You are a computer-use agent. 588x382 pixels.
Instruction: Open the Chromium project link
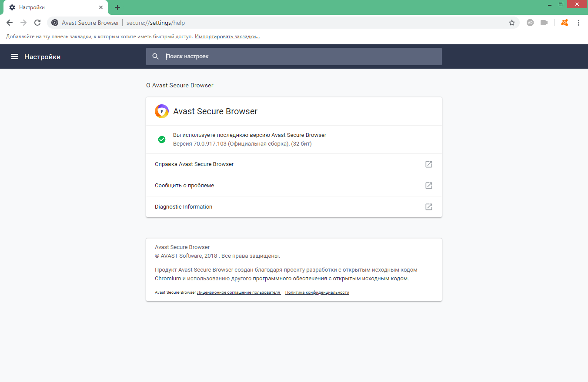tap(168, 279)
